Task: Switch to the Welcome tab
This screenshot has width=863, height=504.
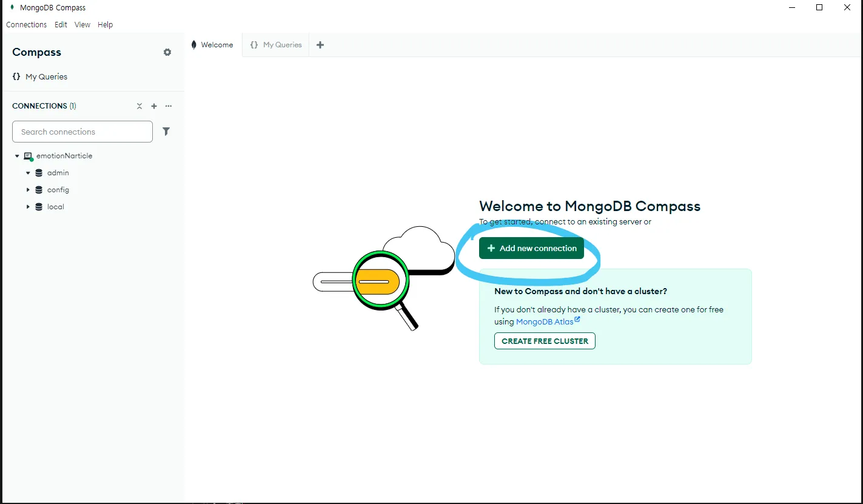Action: tap(213, 45)
